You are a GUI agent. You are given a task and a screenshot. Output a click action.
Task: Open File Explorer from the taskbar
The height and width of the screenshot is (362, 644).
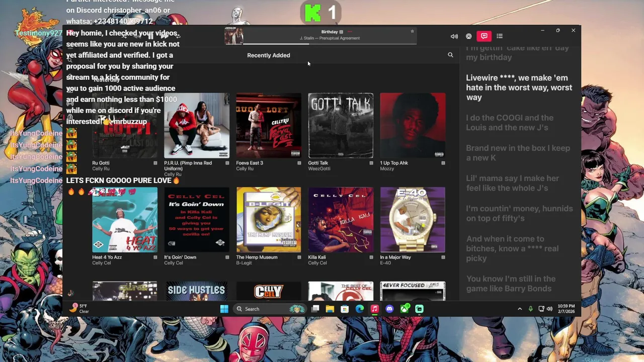[x=330, y=309]
